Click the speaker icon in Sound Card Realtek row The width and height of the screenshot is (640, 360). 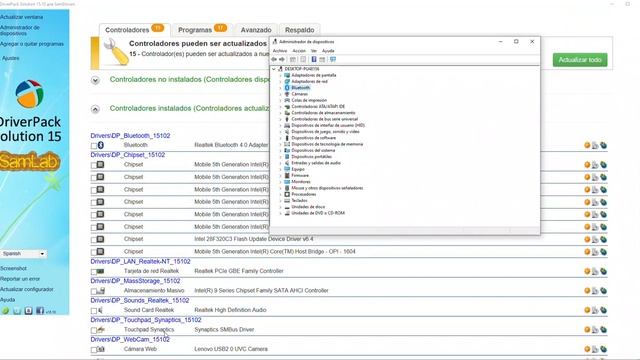pyautogui.click(x=100, y=310)
